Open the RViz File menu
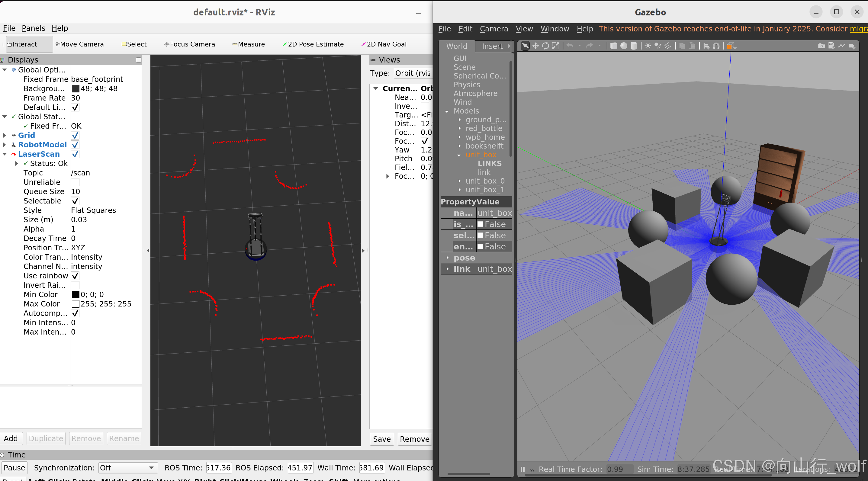The height and width of the screenshot is (481, 868). (9, 28)
